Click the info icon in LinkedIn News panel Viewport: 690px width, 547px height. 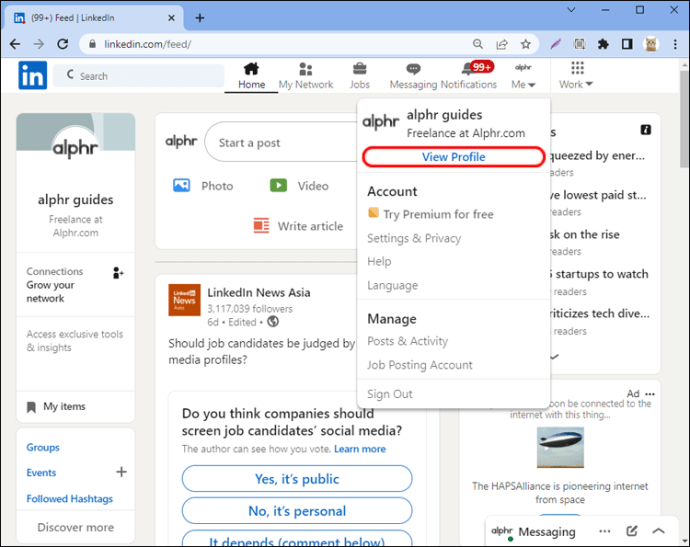click(x=646, y=130)
